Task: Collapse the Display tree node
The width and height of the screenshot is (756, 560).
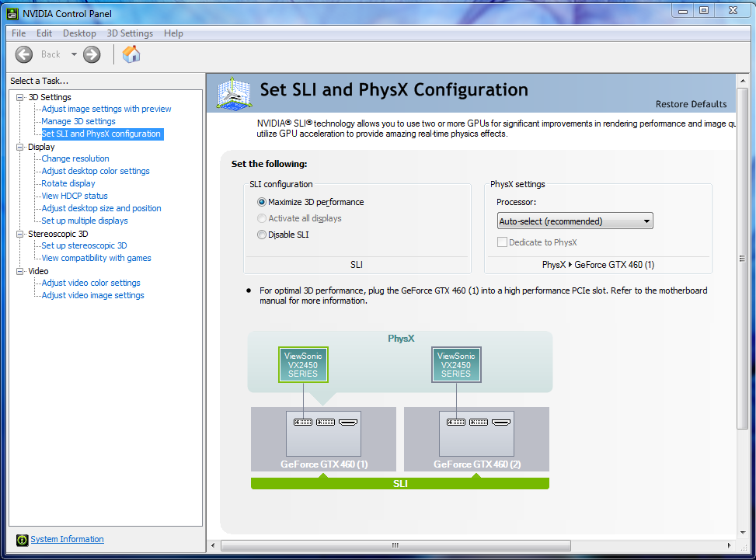Action: click(19, 147)
